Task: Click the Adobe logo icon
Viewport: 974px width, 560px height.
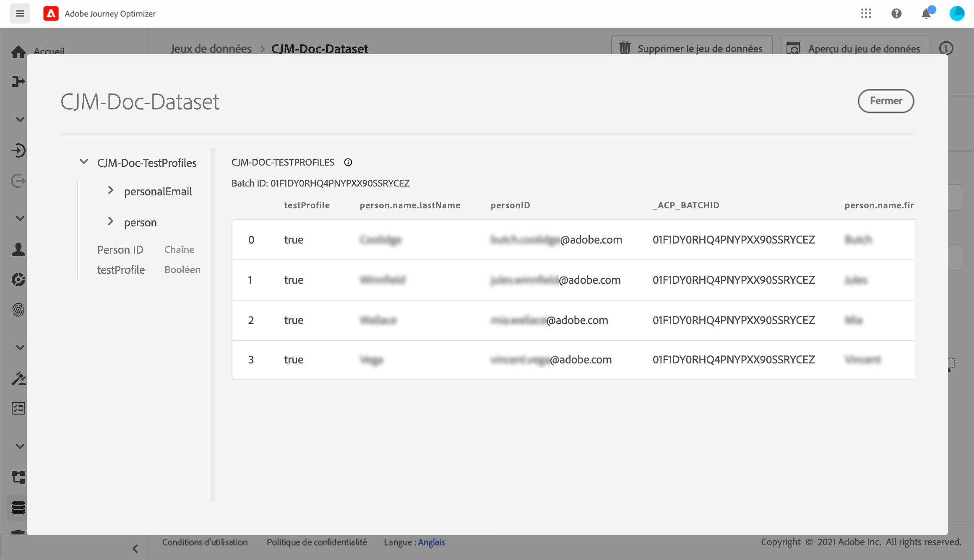Action: click(51, 13)
